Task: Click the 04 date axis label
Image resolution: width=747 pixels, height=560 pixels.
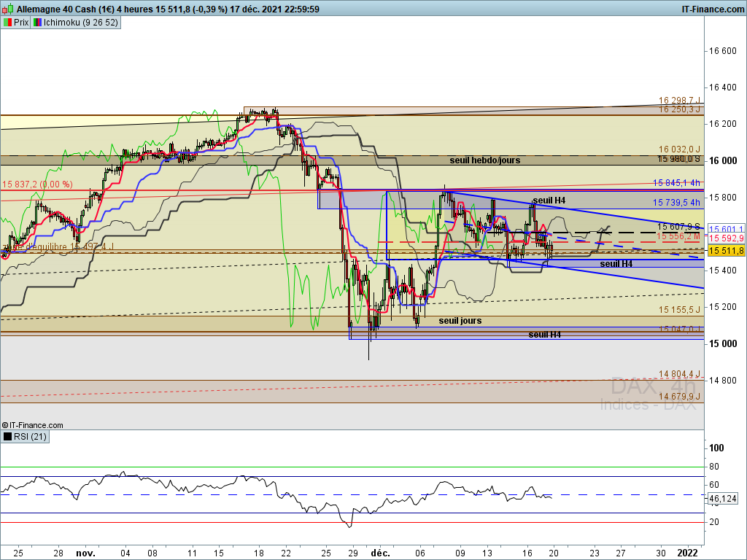Action: (125, 553)
